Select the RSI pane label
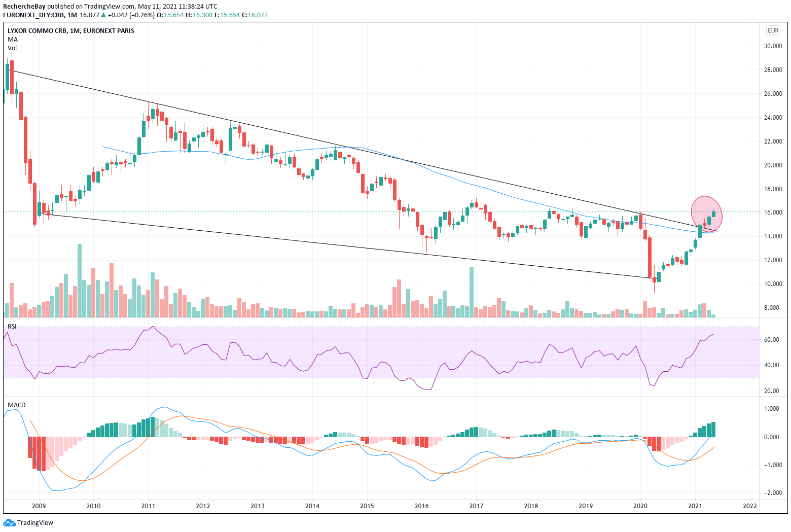 point(12,327)
